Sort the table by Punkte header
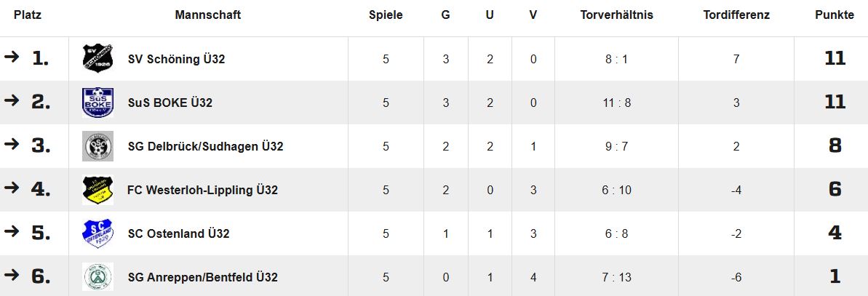The height and width of the screenshot is (296, 868). (835, 15)
